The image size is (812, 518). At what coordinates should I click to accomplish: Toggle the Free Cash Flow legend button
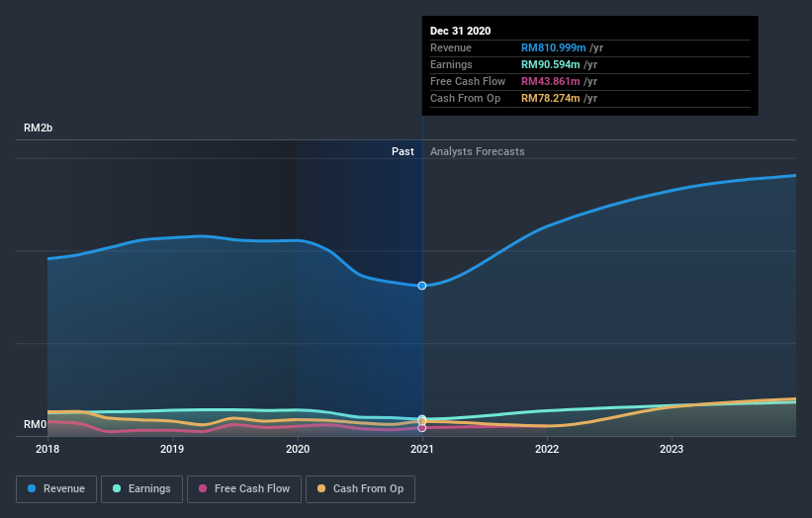[x=244, y=489]
